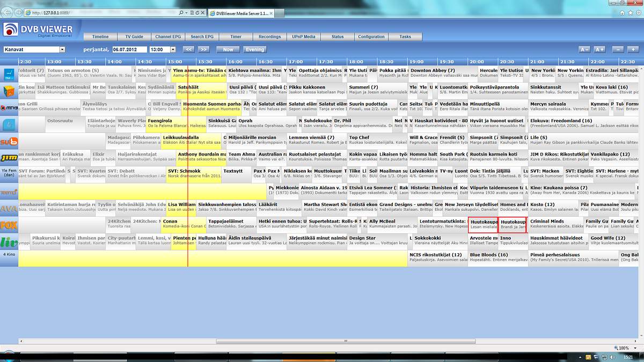Click the system clock showing 15:21
Screen dimensions: 644x362
(x=627, y=357)
